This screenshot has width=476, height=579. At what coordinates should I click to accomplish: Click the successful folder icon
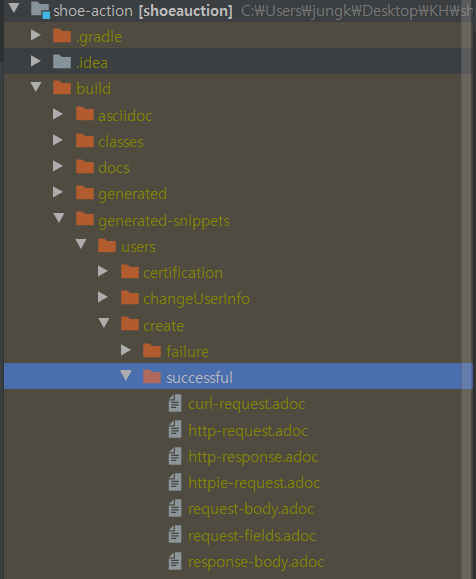pyautogui.click(x=152, y=377)
